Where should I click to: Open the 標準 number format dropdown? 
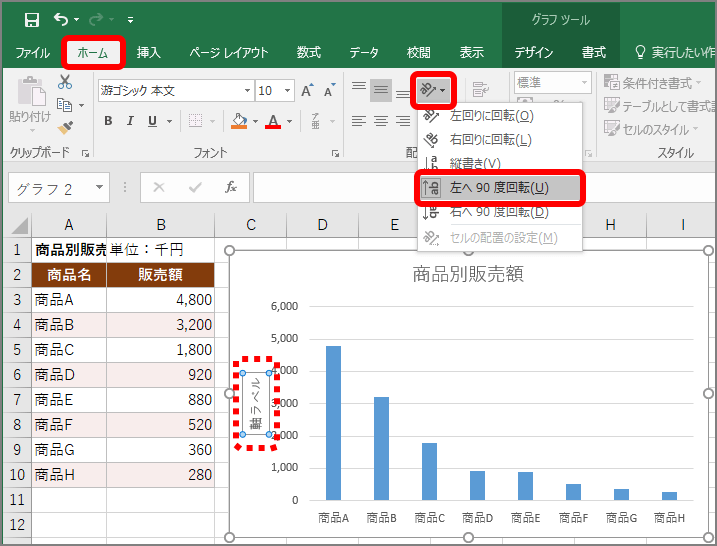coord(584,83)
